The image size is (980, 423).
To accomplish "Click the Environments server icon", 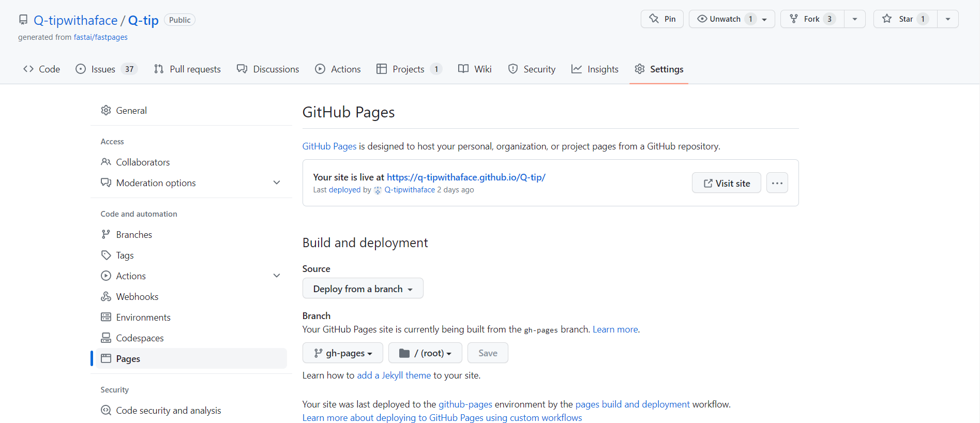I will click(x=106, y=317).
